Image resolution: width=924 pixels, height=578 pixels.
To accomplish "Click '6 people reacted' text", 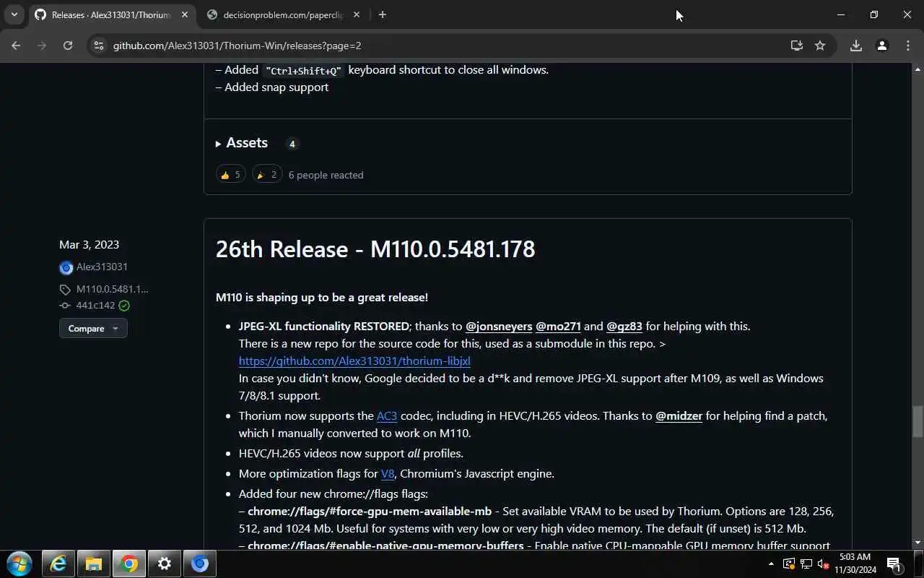I will [326, 175].
